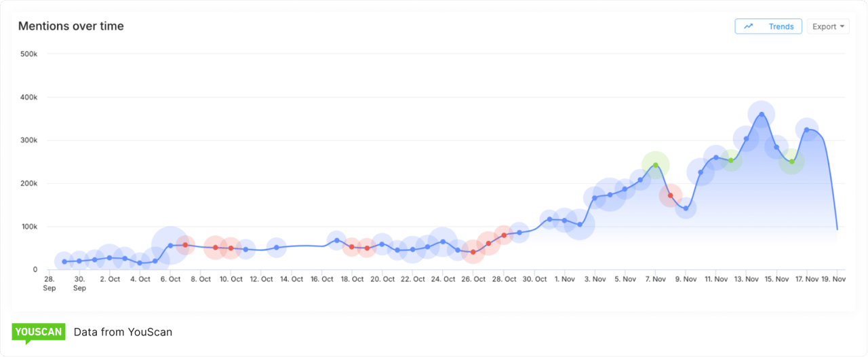Open the Data from YouScan text link
The image size is (868, 357).
pos(123,332)
